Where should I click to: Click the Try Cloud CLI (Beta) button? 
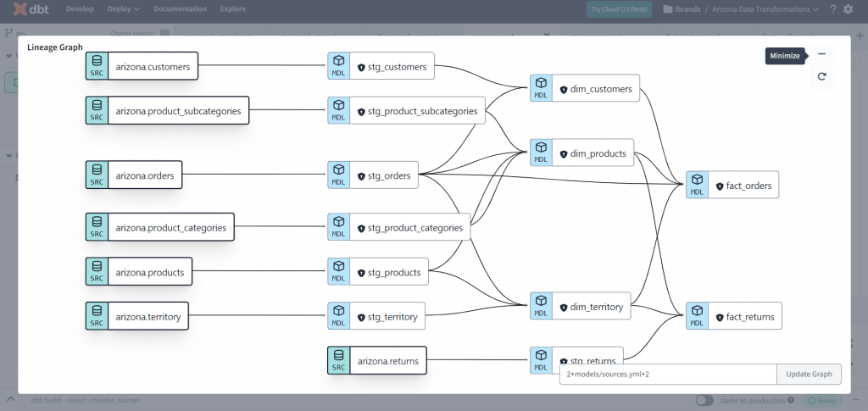point(619,9)
